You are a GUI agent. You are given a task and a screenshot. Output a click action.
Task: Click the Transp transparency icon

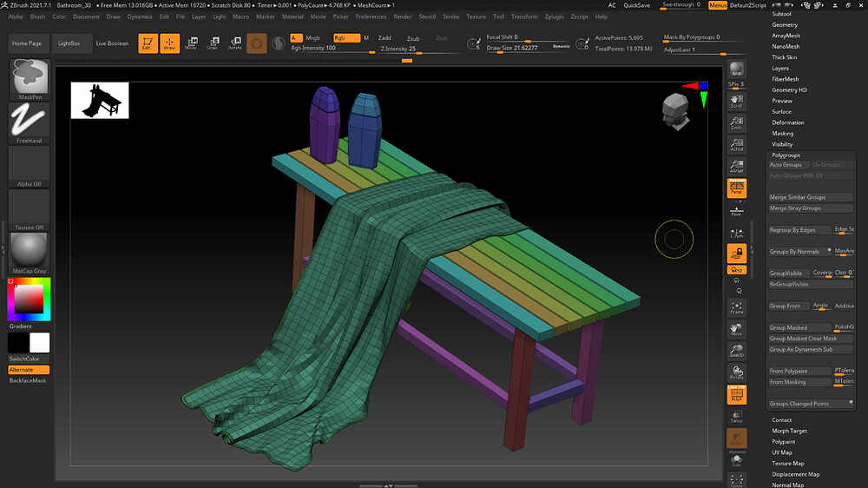(736, 417)
